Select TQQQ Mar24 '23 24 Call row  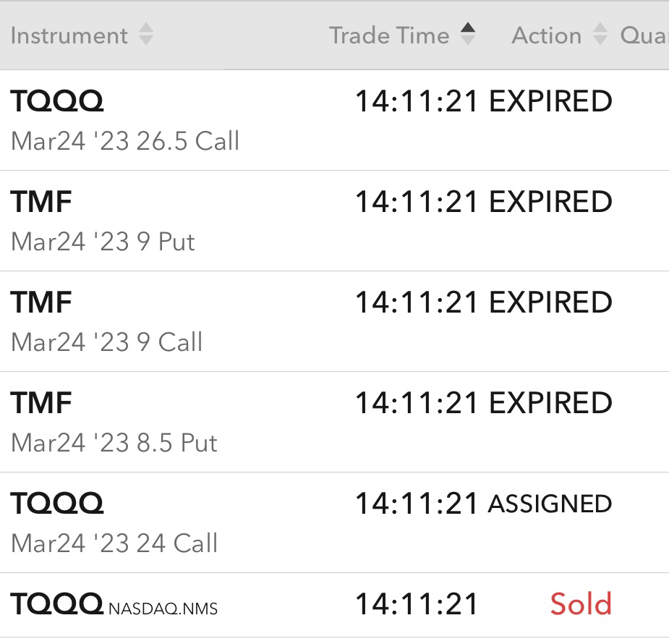tap(334, 523)
